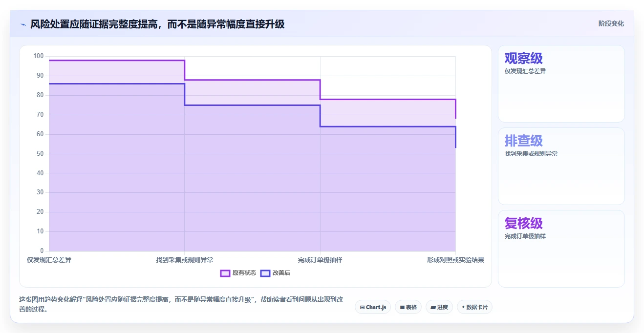This screenshot has width=644, height=333.
Task: Click the 0 y-axis tick label
Action: [x=42, y=251]
